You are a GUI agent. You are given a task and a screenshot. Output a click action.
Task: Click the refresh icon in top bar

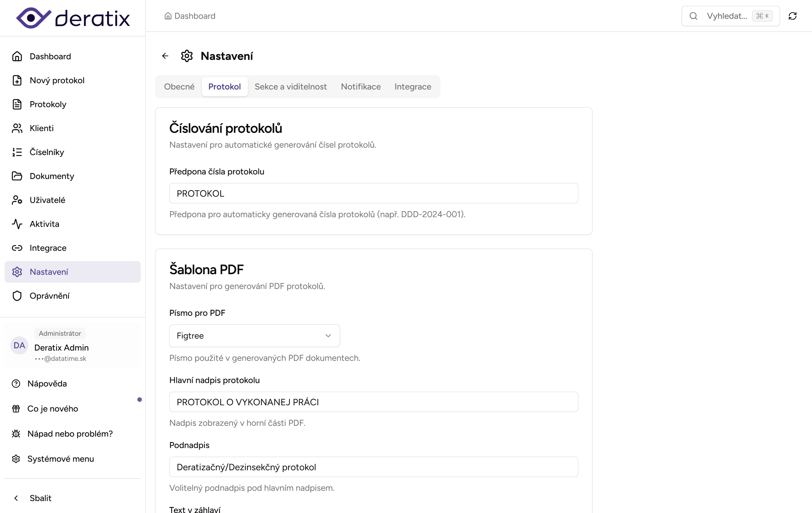pos(793,16)
